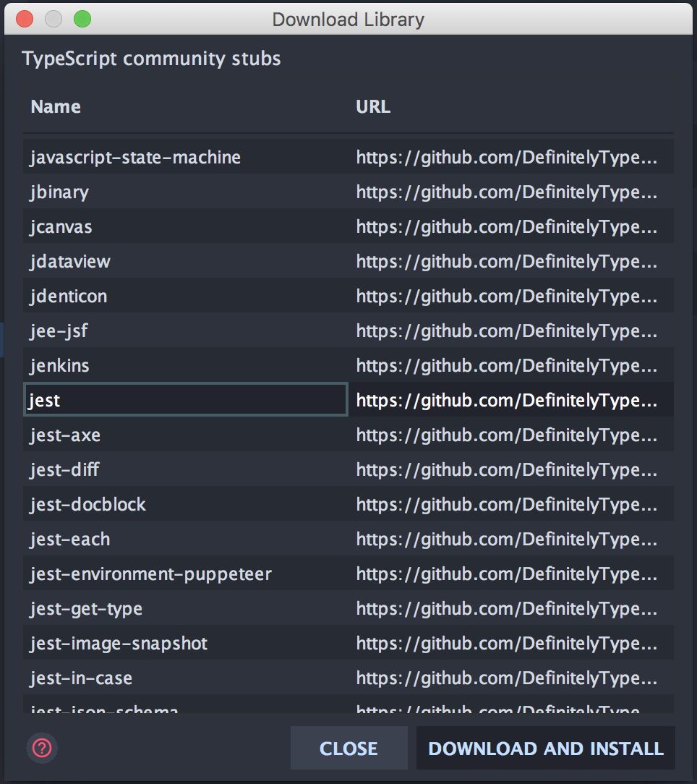Click the help question mark icon
697x784 pixels.
coord(42,749)
